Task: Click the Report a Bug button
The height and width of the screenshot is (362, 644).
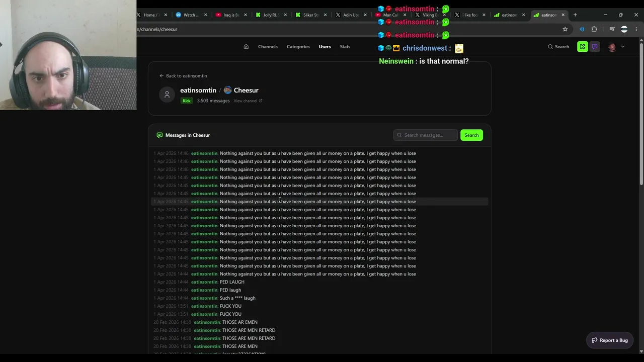Action: click(x=610, y=340)
